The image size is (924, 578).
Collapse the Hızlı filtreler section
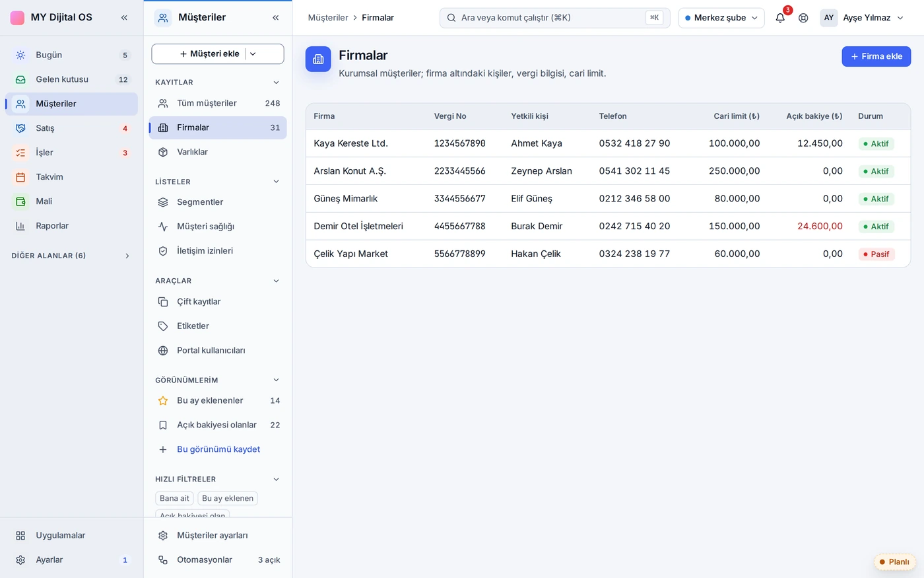pos(276,480)
